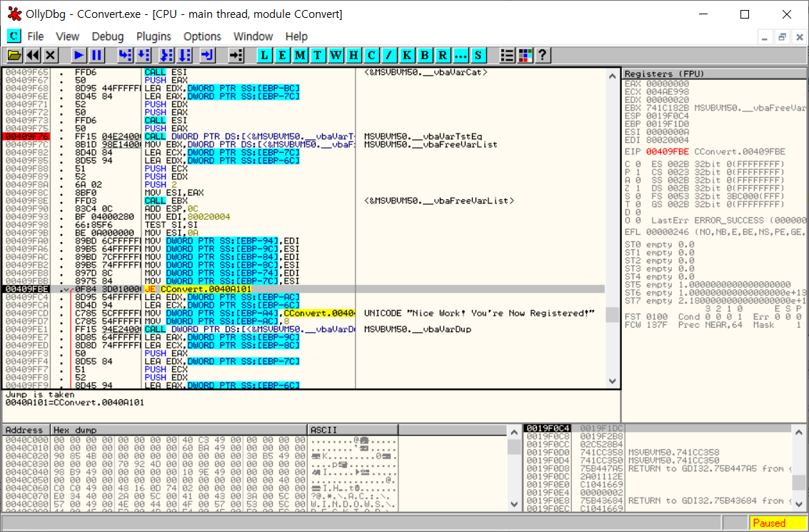Click the disassembly pane scrollbar thumb

(x=613, y=314)
